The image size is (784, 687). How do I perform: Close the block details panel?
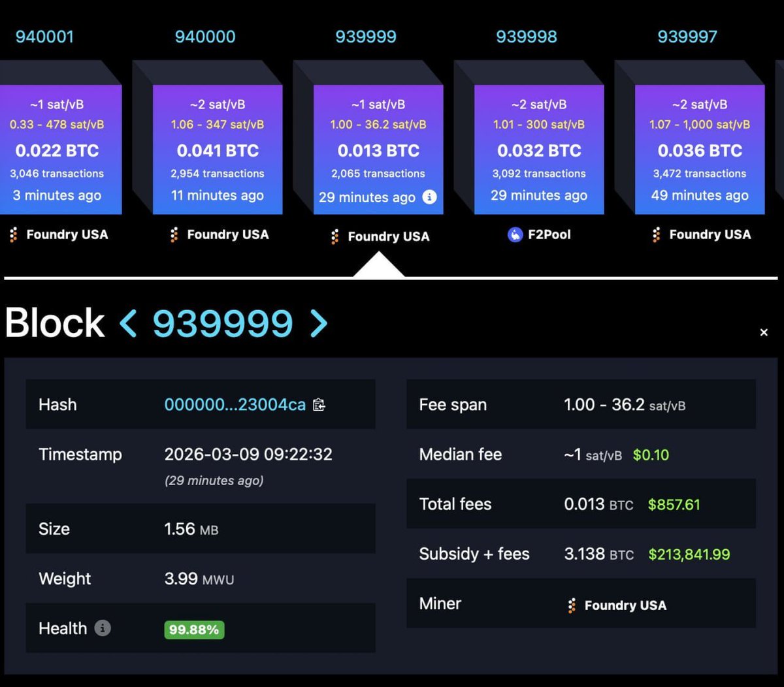tap(763, 332)
